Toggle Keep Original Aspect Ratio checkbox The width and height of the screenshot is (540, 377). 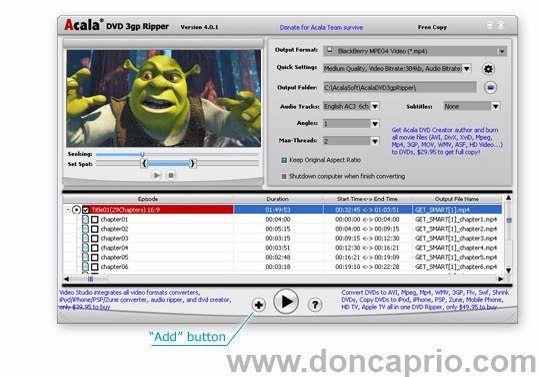pyautogui.click(x=284, y=160)
